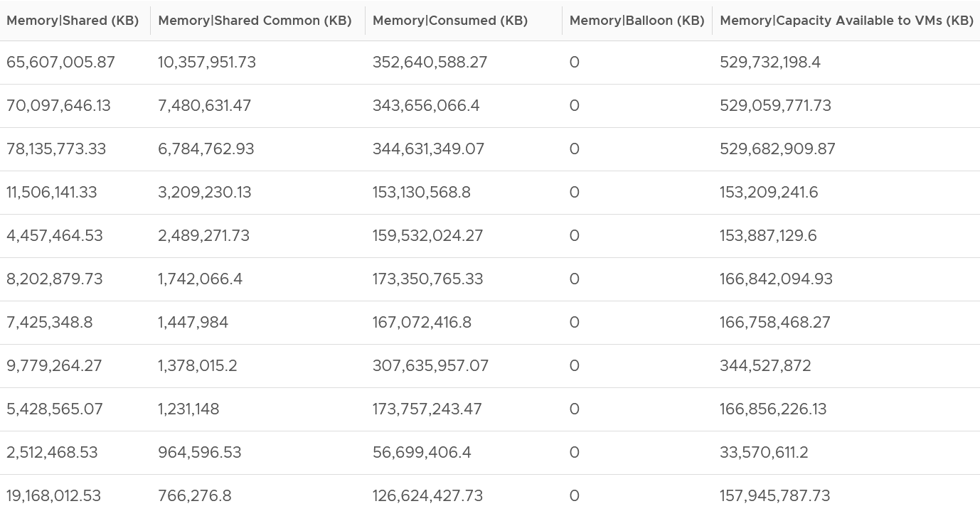The image size is (980, 516).
Task: Sort by Memory|Shared Common (KB) column header
Action: 255,21
